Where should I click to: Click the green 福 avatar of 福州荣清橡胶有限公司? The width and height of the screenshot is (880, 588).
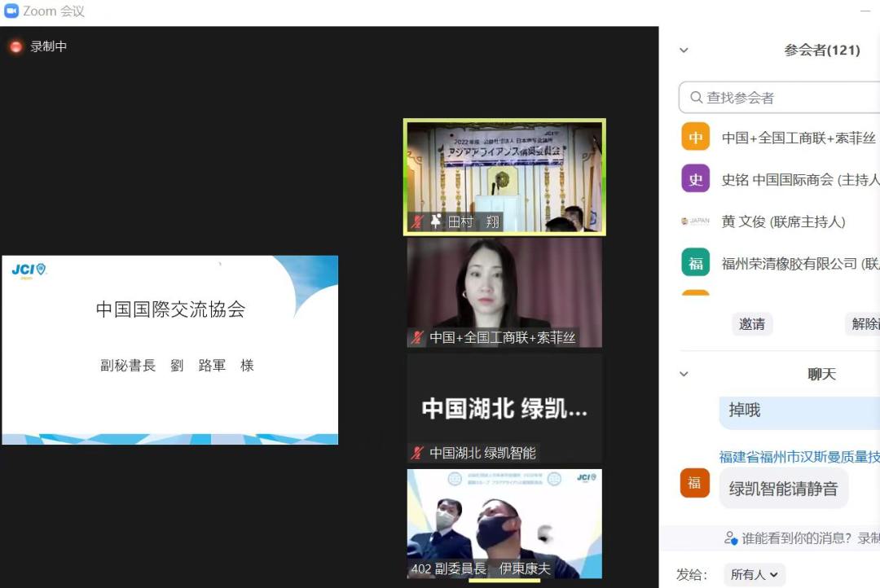point(695,262)
